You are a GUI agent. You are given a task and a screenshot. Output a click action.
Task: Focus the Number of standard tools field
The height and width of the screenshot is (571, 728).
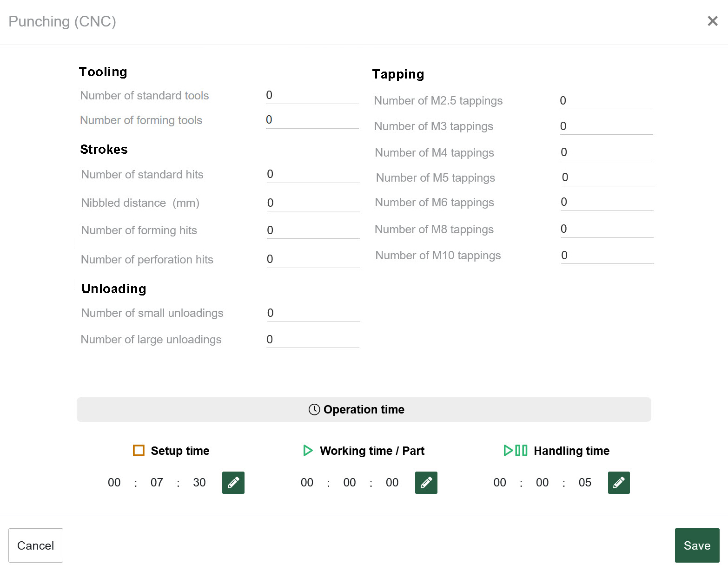pyautogui.click(x=312, y=95)
